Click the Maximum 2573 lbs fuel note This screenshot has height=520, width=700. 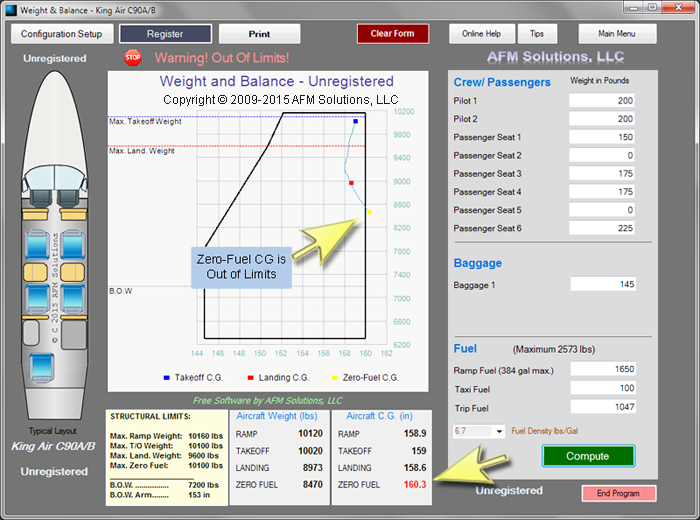pos(554,349)
